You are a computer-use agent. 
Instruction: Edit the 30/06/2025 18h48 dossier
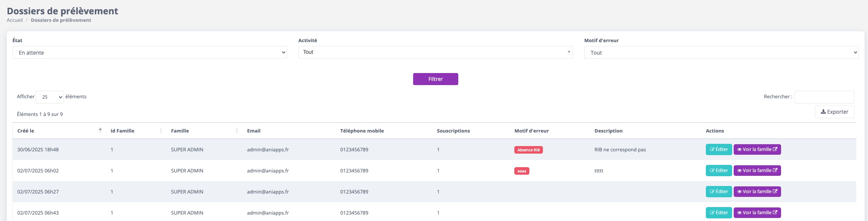(x=719, y=149)
